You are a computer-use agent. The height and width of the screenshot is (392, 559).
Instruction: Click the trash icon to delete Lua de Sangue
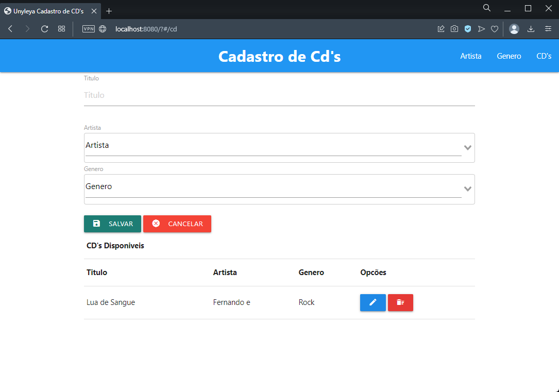point(400,302)
